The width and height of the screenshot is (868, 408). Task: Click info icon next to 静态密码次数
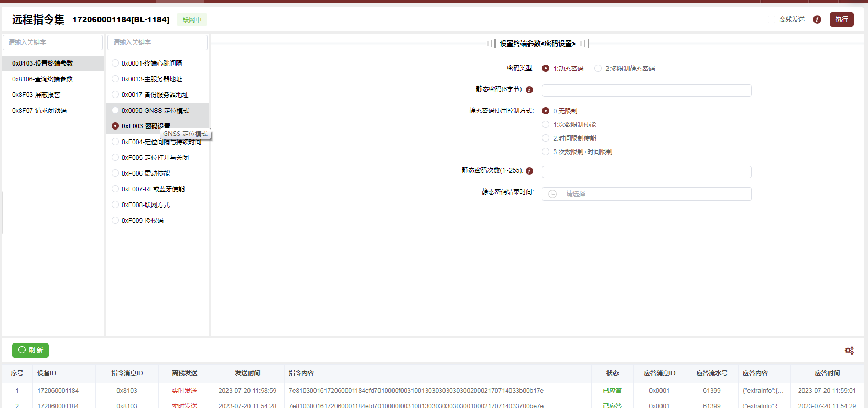click(x=529, y=171)
